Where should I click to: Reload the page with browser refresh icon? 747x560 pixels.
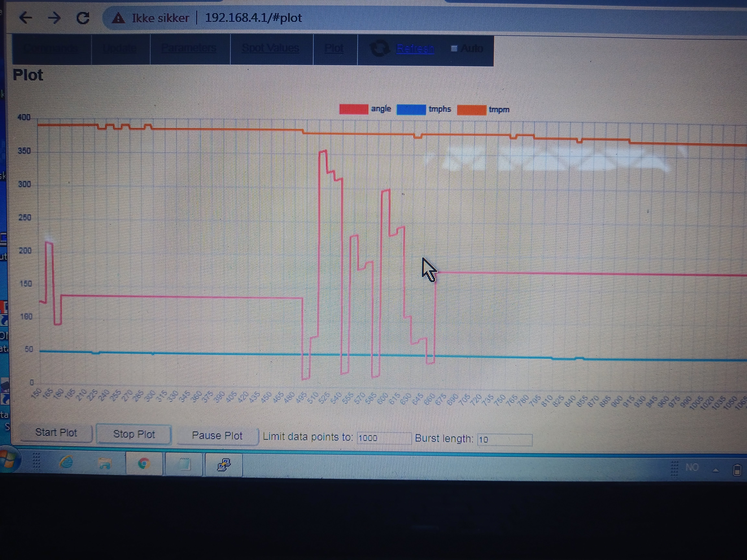tap(83, 17)
